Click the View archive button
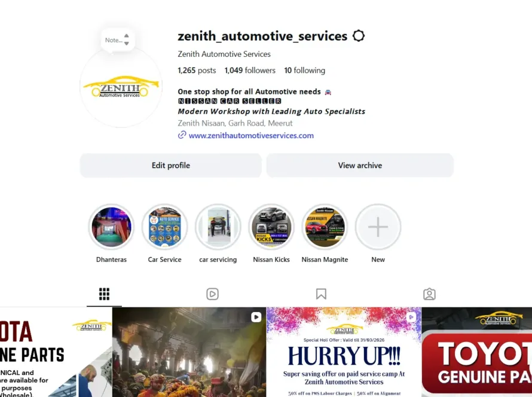The width and height of the screenshot is (532, 397). pyautogui.click(x=360, y=165)
